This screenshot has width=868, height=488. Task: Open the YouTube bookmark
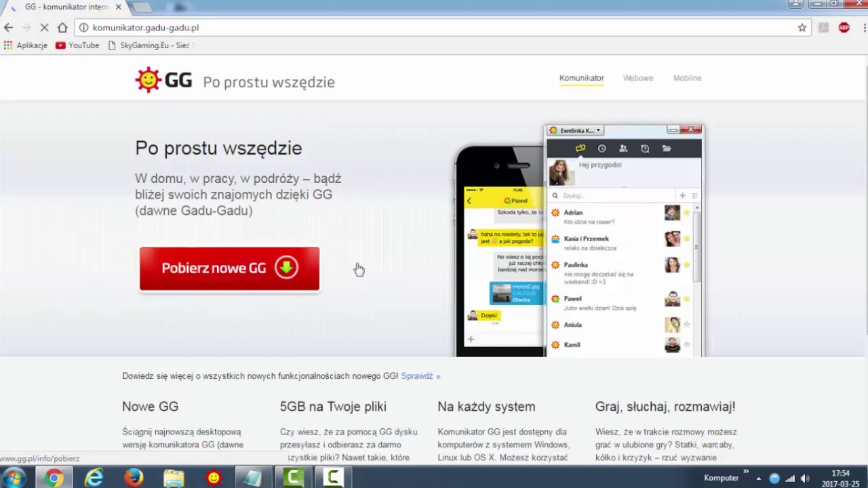[77, 45]
